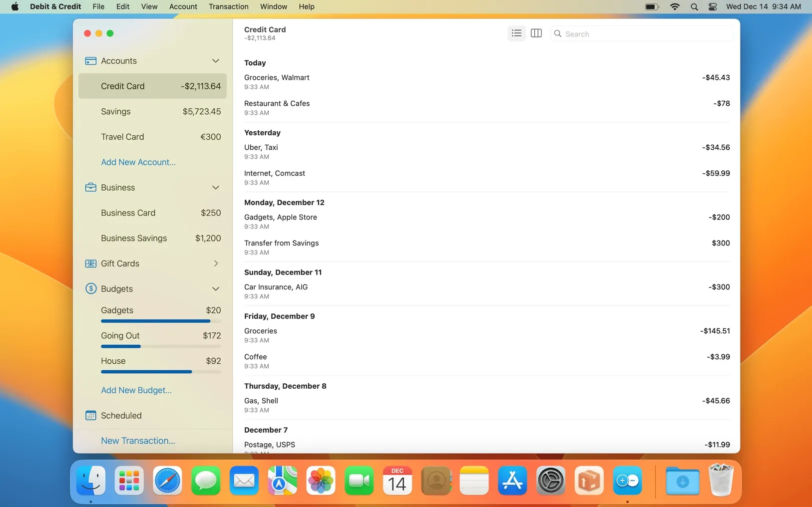The image size is (812, 507).
Task: Collapse the Budgets section
Action: click(x=216, y=288)
